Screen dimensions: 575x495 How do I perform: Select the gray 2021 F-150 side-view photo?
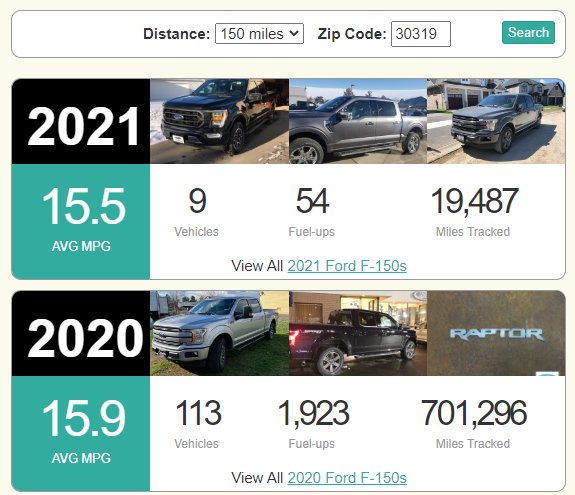[x=358, y=121]
